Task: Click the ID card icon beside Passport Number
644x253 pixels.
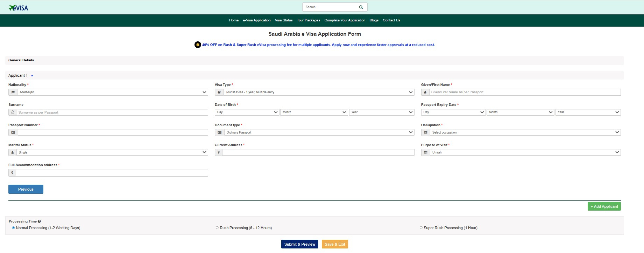Action: click(13, 132)
